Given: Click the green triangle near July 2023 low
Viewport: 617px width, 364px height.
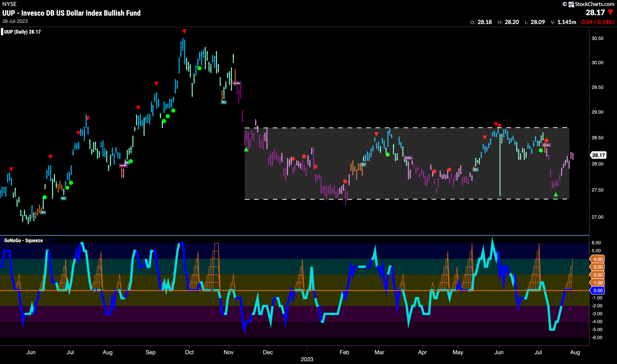Looking at the screenshot, I should (556, 195).
